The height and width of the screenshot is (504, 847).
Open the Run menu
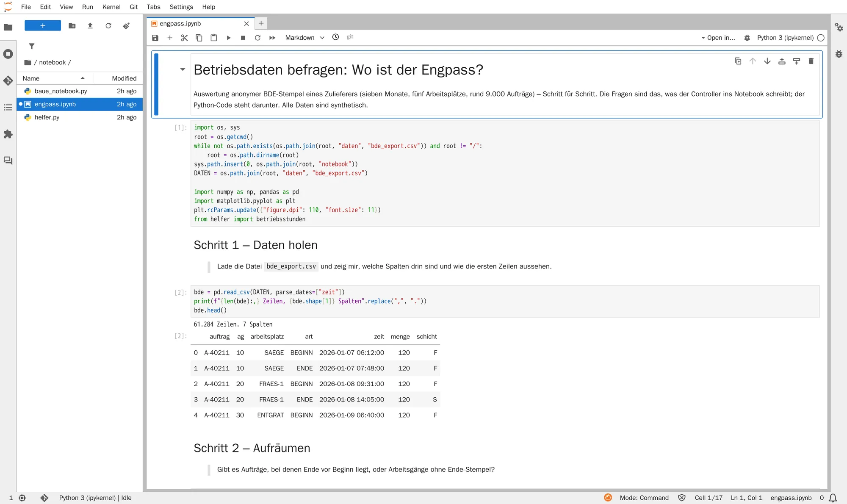88,7
